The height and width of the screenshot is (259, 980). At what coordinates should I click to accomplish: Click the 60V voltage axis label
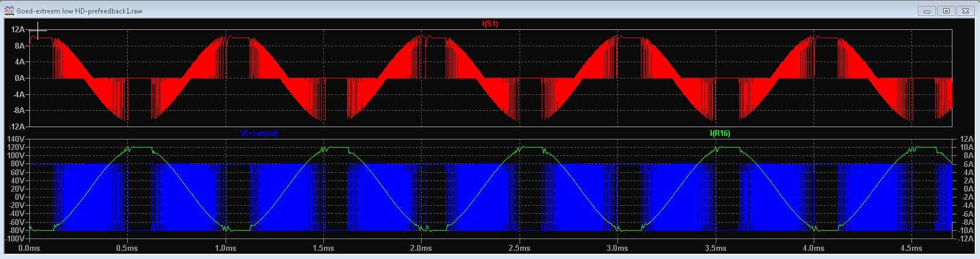pyautogui.click(x=19, y=172)
